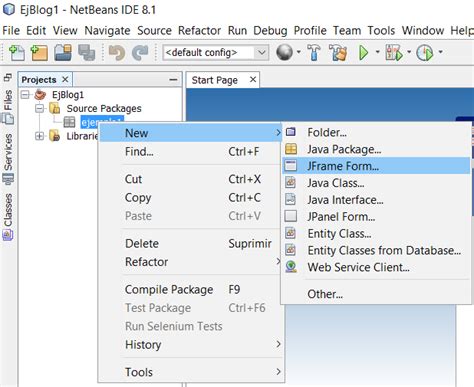Open the Refactor menu in menu bar
Viewport: 474px width, 387px height.
199,31
